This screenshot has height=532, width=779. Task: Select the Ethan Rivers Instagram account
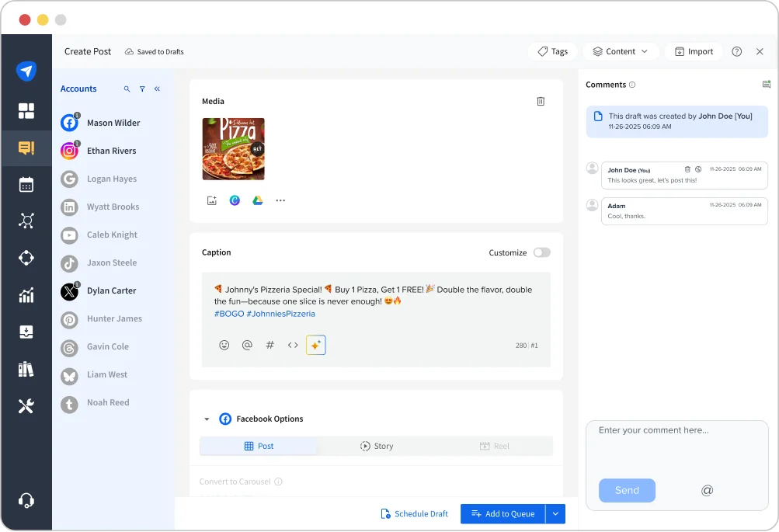coord(99,151)
